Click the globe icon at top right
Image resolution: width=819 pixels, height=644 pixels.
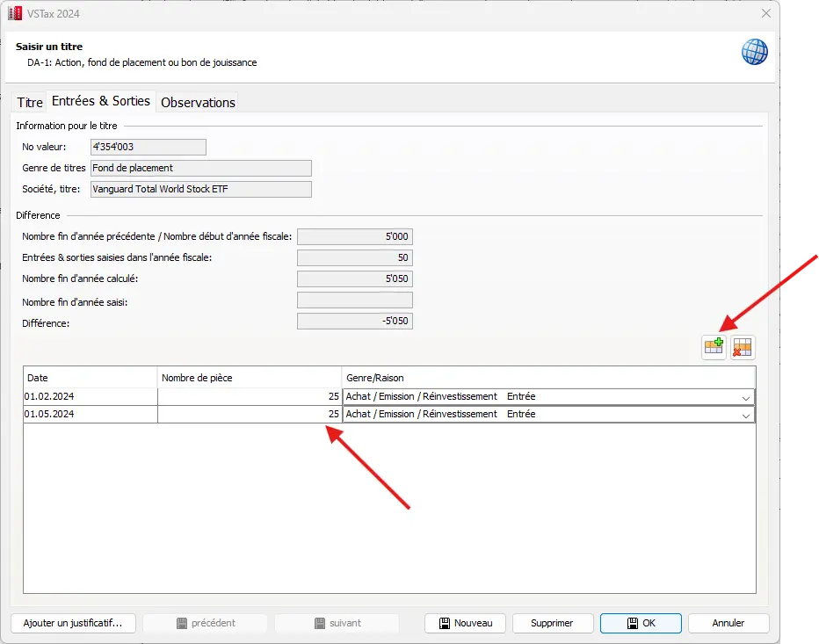click(754, 52)
